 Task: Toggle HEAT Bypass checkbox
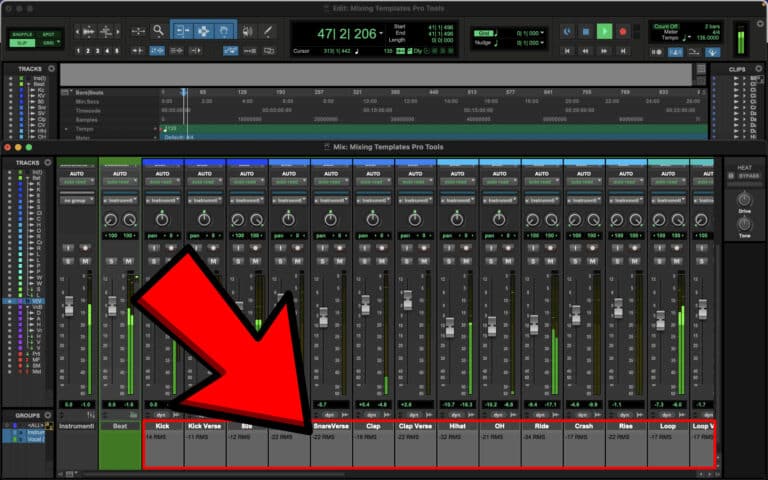[731, 176]
